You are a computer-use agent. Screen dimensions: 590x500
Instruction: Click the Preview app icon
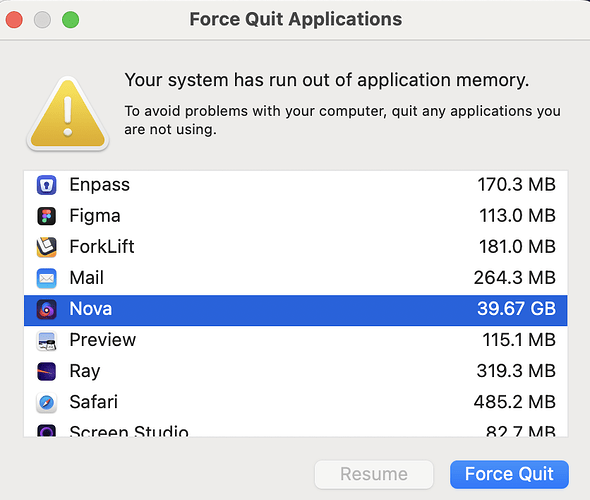[x=46, y=340]
